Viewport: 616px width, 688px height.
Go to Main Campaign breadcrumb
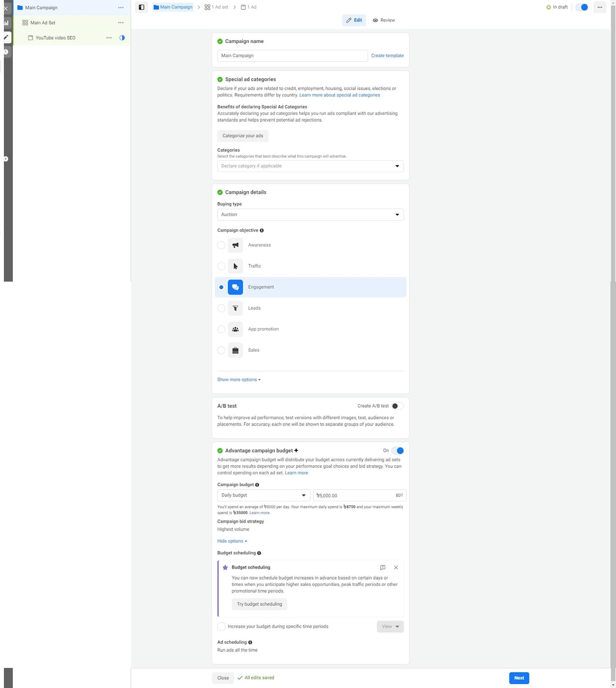coord(173,7)
